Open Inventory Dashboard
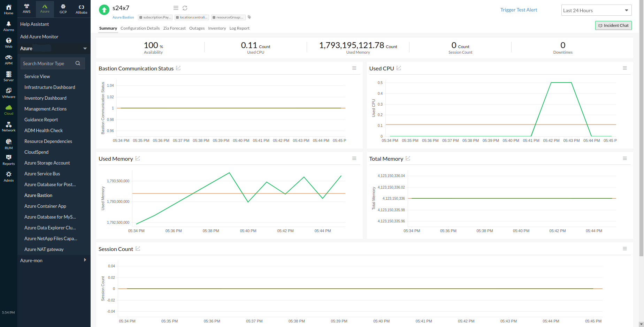644x327 pixels. [45, 98]
